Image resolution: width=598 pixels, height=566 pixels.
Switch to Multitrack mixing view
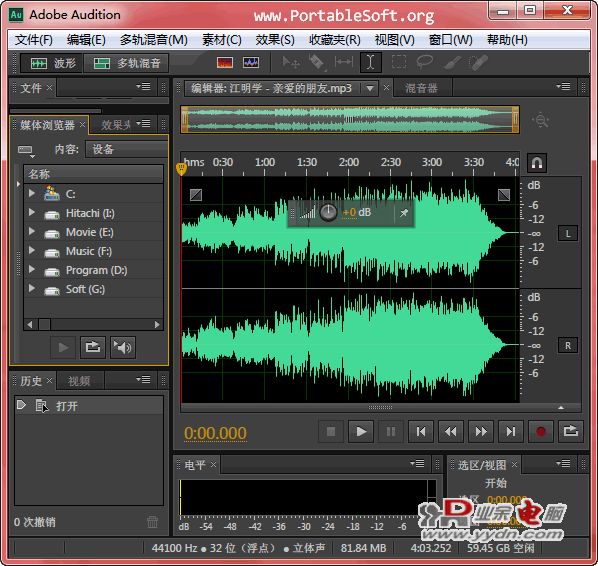(x=126, y=63)
